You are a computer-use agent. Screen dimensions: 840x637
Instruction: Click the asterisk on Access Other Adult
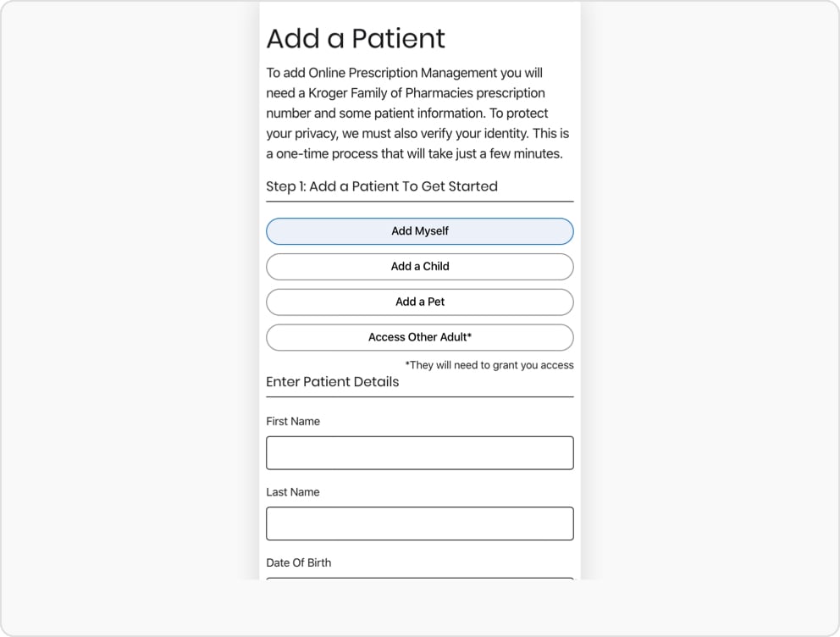[469, 336]
